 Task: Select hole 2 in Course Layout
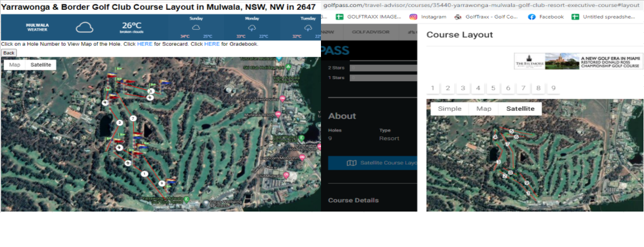coord(448,88)
